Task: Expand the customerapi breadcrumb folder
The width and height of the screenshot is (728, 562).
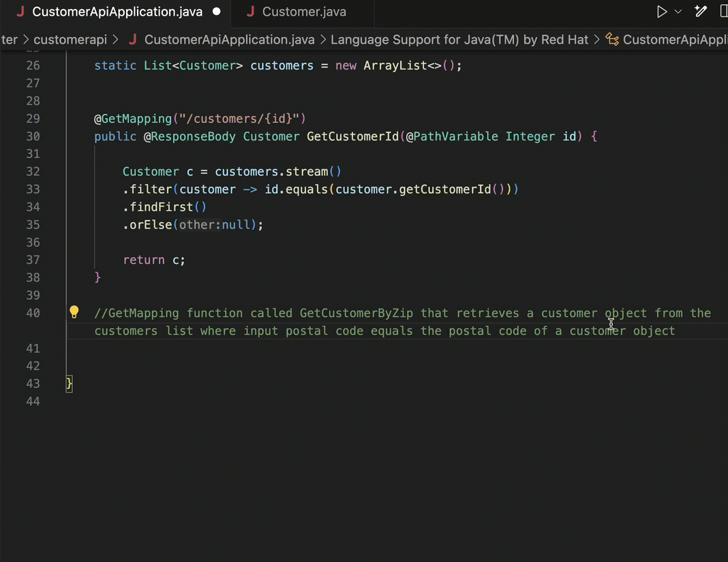Action: point(70,40)
